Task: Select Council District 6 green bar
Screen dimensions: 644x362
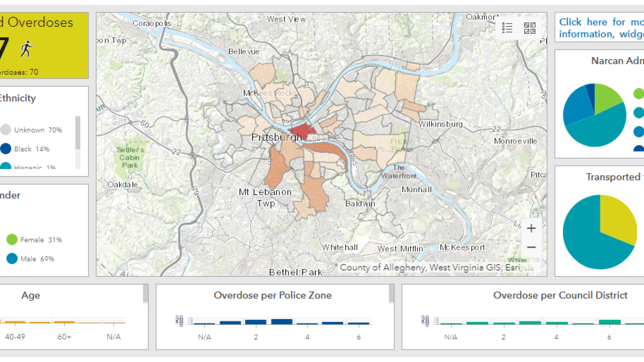Action: [609, 322]
